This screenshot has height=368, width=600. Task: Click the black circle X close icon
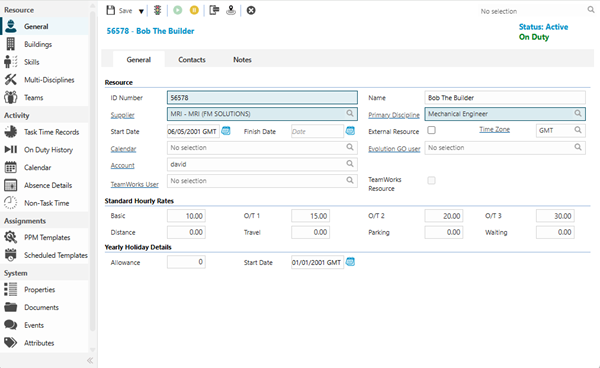coord(251,10)
